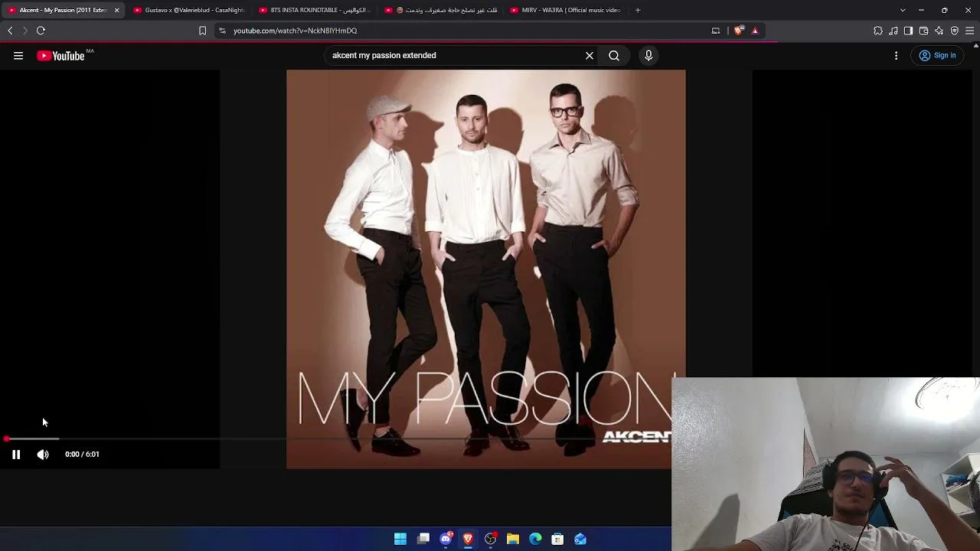Close the 'Akcent - My Passion' tab

[x=116, y=10]
